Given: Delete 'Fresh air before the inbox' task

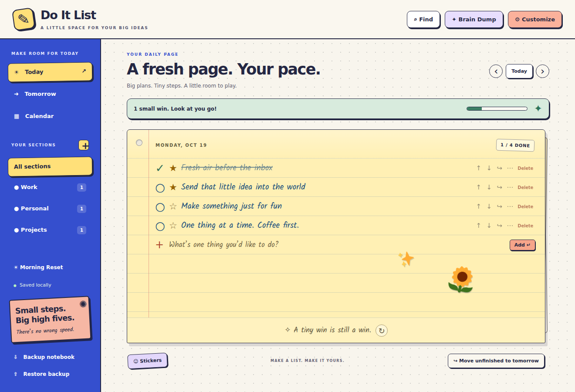Looking at the screenshot, I should click(x=525, y=168).
